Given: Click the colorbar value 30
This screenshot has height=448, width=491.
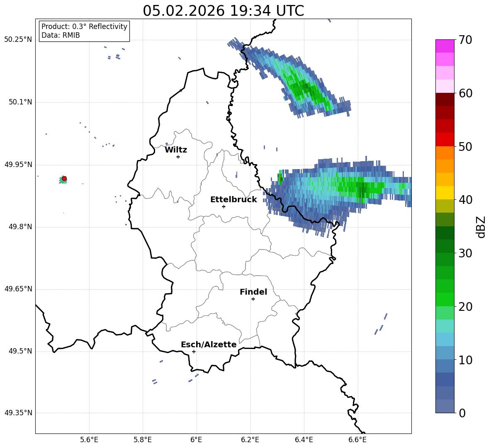Looking at the screenshot, I should coord(465,253).
